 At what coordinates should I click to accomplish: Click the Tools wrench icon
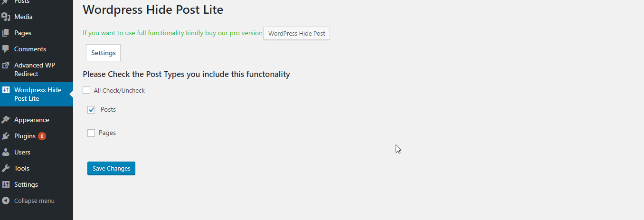(x=6, y=168)
